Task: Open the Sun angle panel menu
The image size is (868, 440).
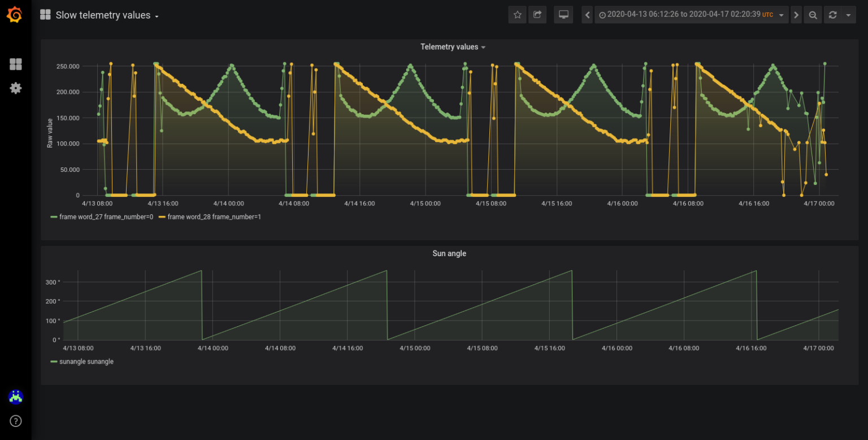Action: coord(449,253)
